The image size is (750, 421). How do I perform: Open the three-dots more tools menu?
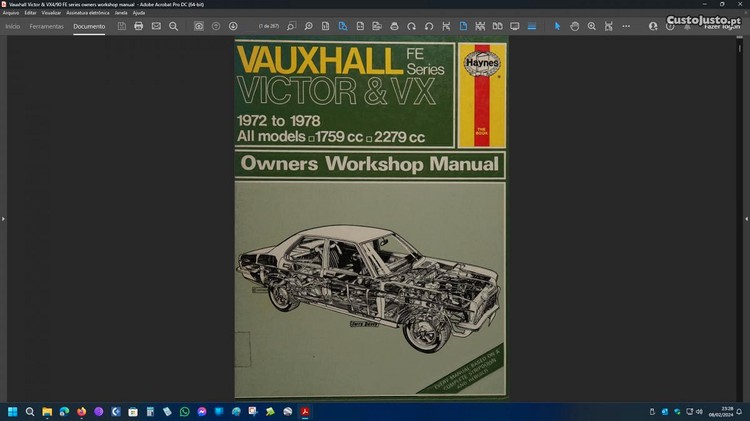coord(626,26)
